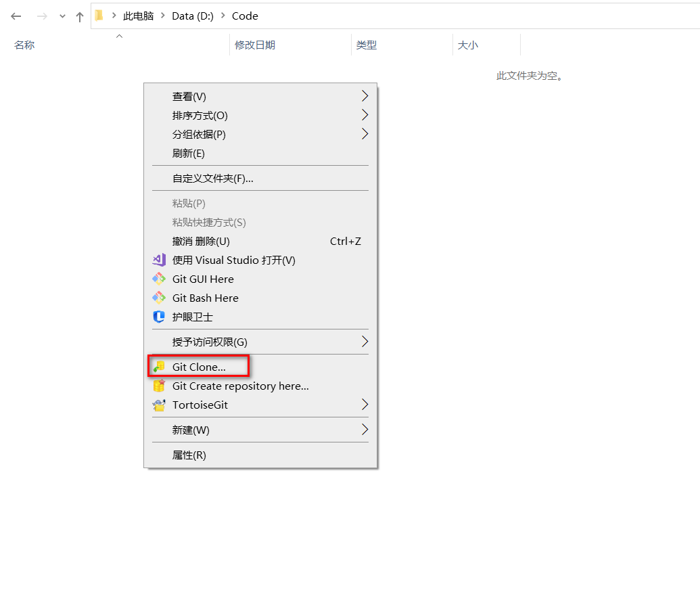The height and width of the screenshot is (592, 700).
Task: Select the 护眼卫士 menu entry
Action: coord(260,317)
